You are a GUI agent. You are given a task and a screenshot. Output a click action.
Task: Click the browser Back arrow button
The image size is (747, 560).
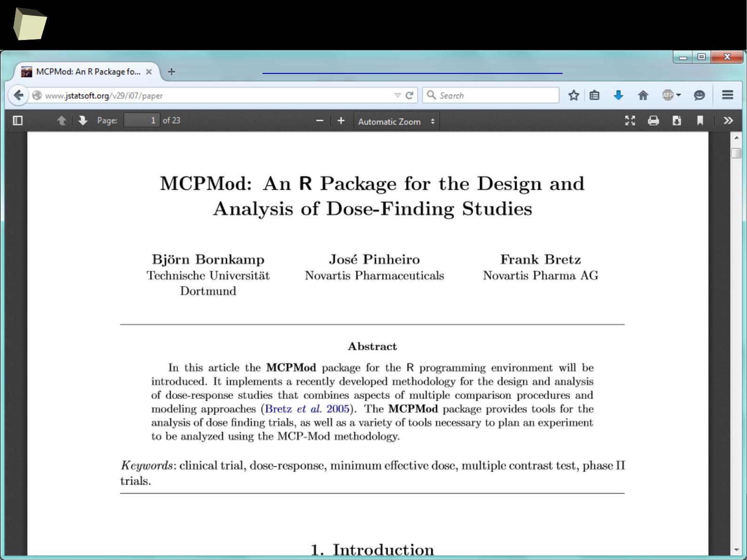click(x=18, y=95)
